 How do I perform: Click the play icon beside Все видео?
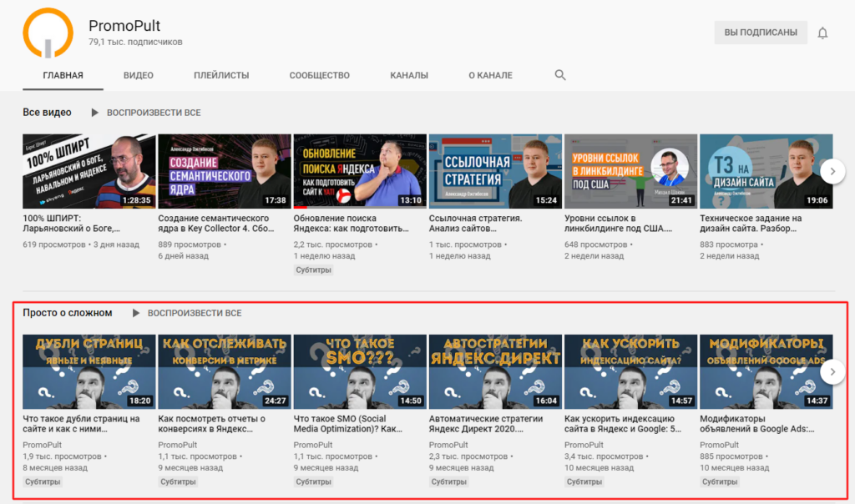(95, 113)
